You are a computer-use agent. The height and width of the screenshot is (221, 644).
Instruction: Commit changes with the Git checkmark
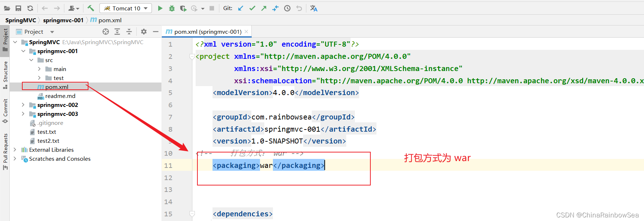click(252, 8)
